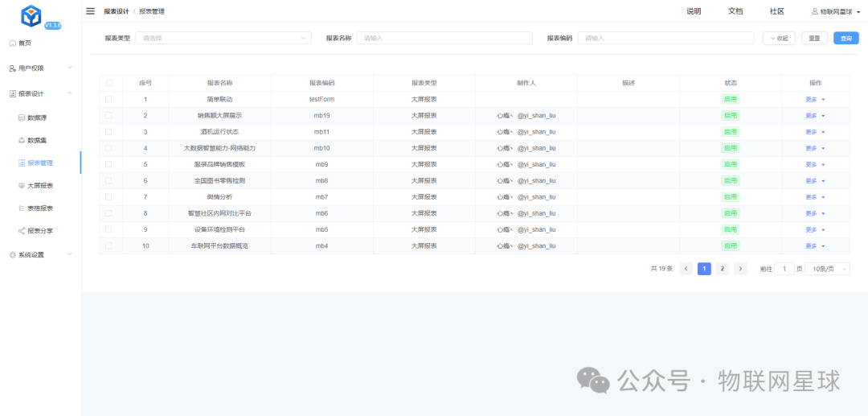Image resolution: width=868 pixels, height=416 pixels.
Task: Open 数据集 dataset page
Action: pos(37,140)
